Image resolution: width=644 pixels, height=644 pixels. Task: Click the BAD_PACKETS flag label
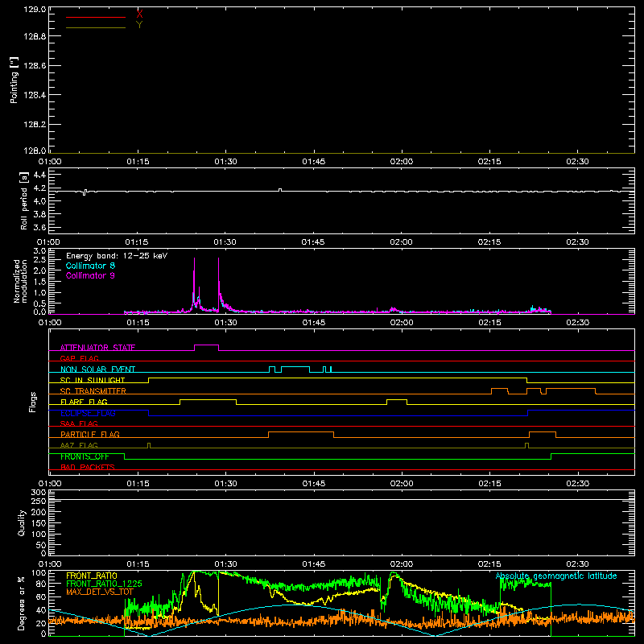point(88,467)
